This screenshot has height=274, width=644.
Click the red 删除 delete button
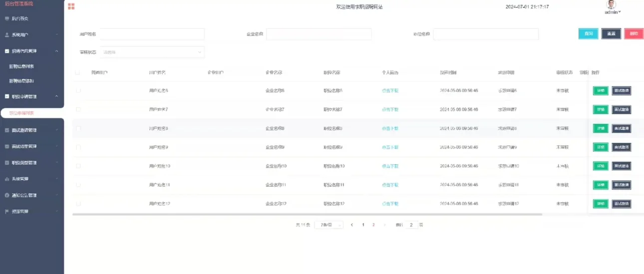coord(634,34)
